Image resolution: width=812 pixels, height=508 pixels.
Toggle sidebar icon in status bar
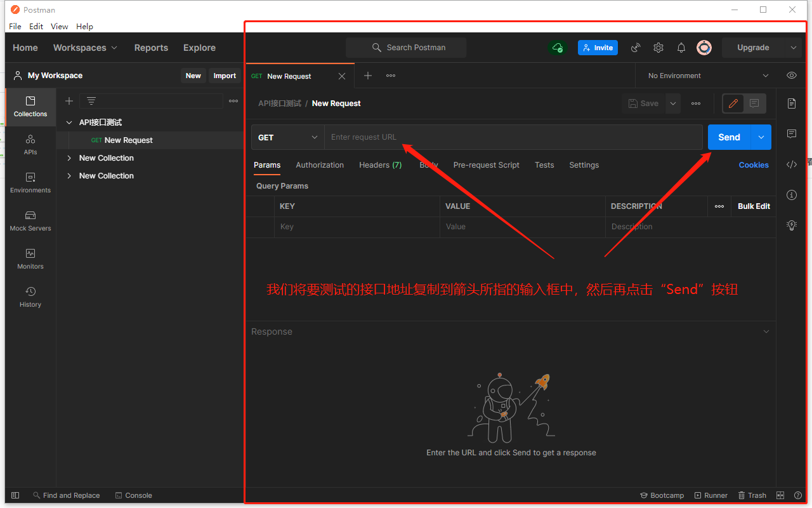(15, 495)
